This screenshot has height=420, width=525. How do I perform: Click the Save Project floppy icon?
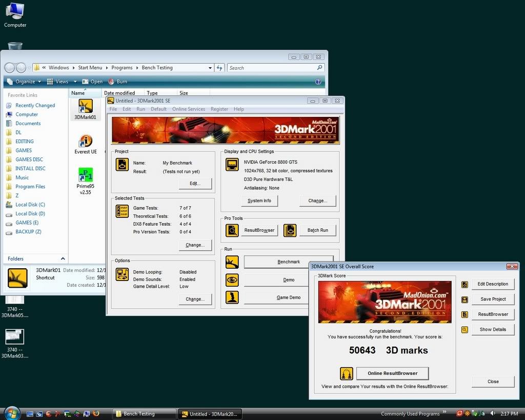(x=465, y=299)
